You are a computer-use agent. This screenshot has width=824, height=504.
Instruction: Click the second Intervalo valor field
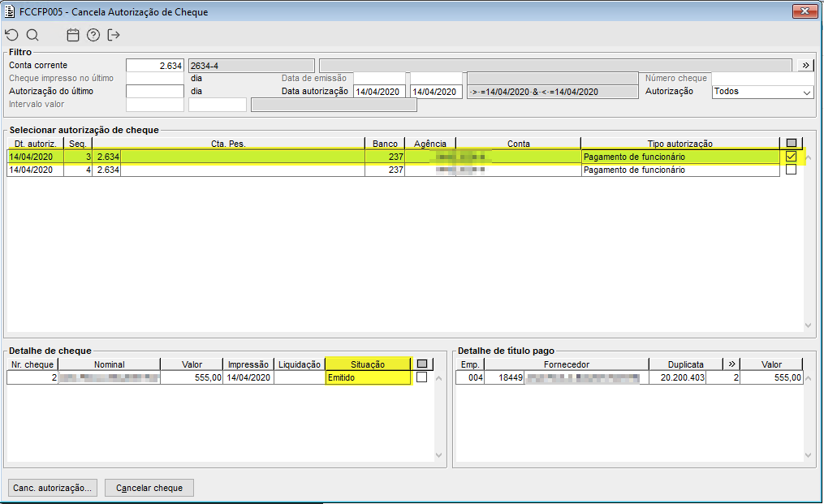pos(218,105)
